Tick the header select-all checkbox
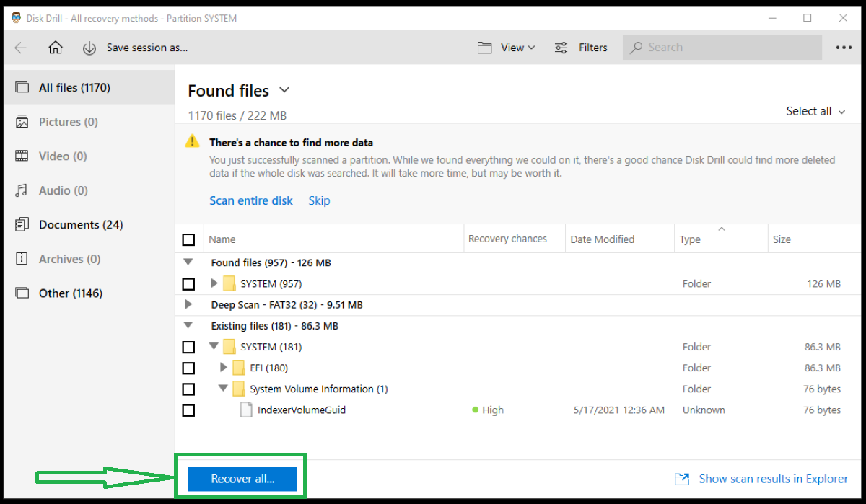This screenshot has height=504, width=866. [188, 239]
